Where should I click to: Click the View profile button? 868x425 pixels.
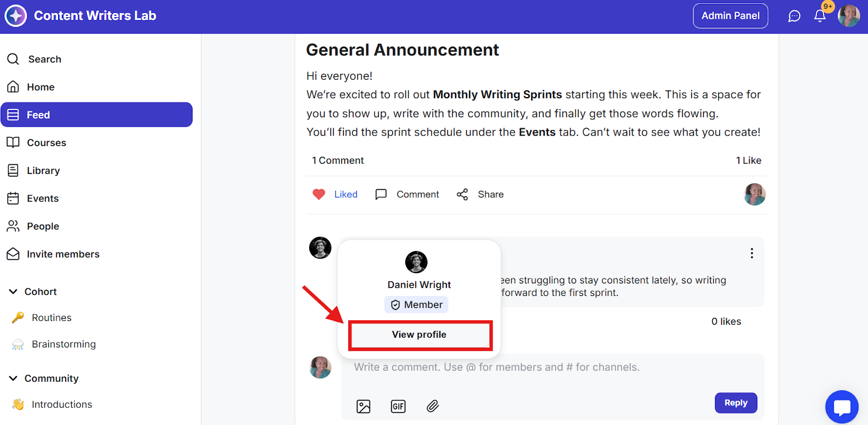(x=419, y=334)
